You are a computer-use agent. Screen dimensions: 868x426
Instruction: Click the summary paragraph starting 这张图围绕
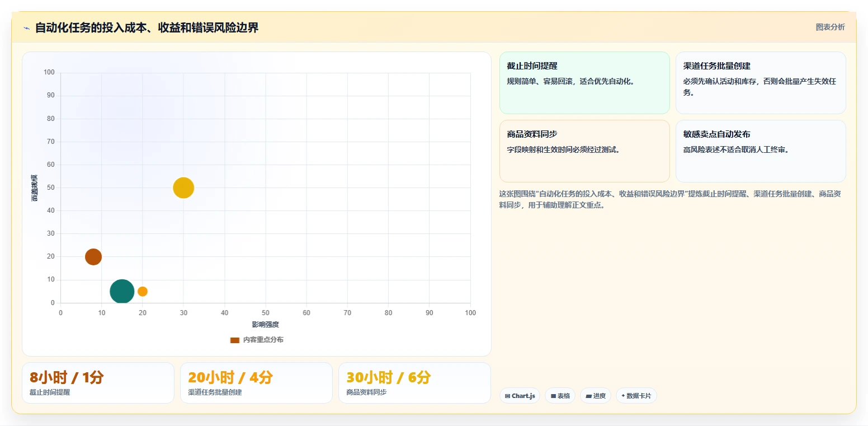(670, 199)
